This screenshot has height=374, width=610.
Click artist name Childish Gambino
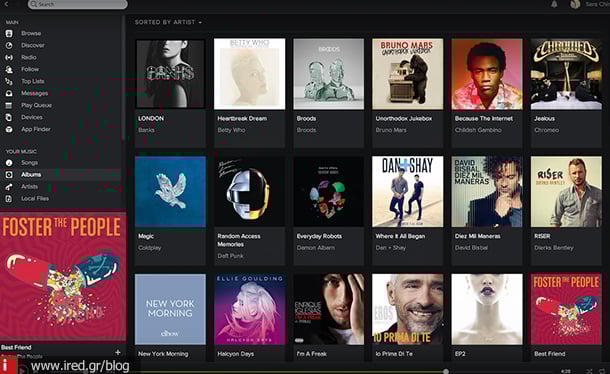pyautogui.click(x=478, y=130)
